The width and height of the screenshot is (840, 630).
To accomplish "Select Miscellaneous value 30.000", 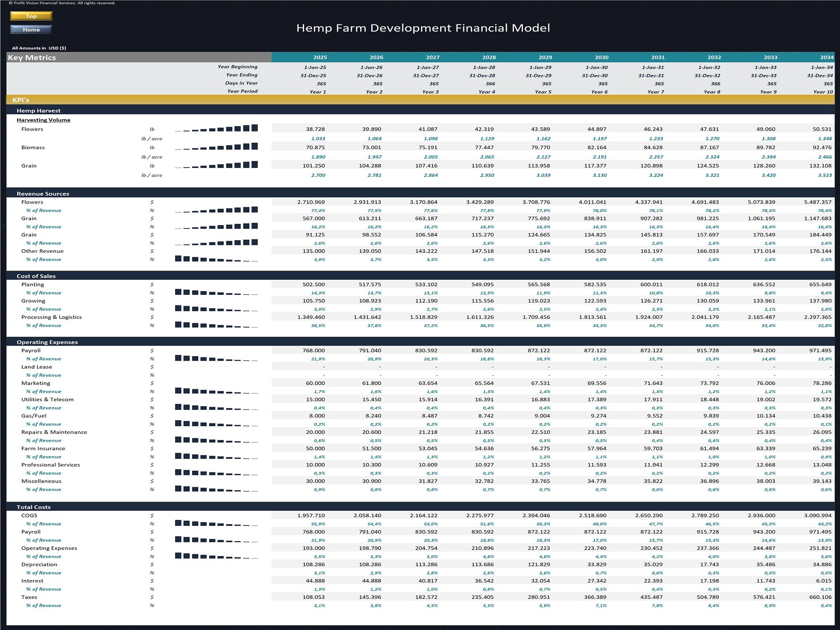I will click(315, 482).
